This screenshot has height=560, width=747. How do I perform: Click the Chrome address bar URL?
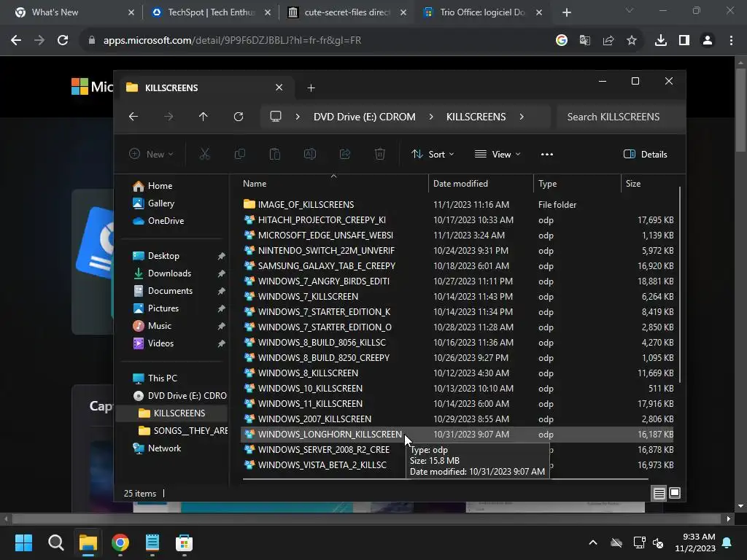point(232,41)
